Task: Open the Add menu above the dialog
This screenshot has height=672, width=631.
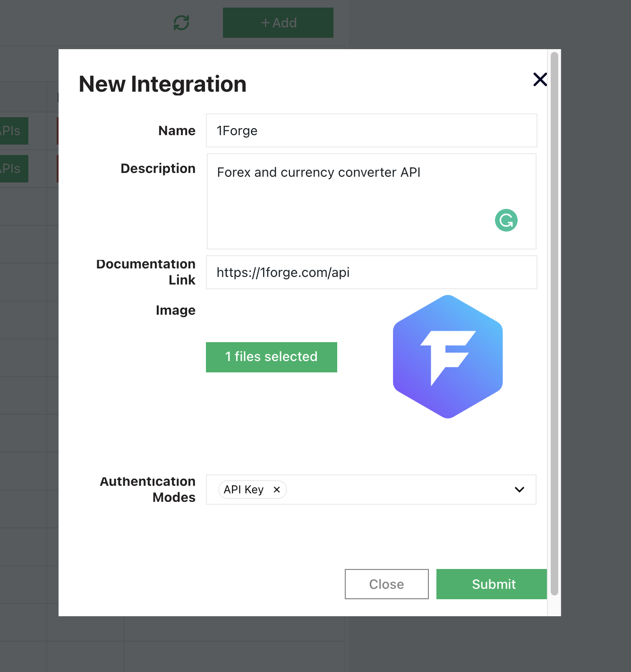Action: pos(278,22)
